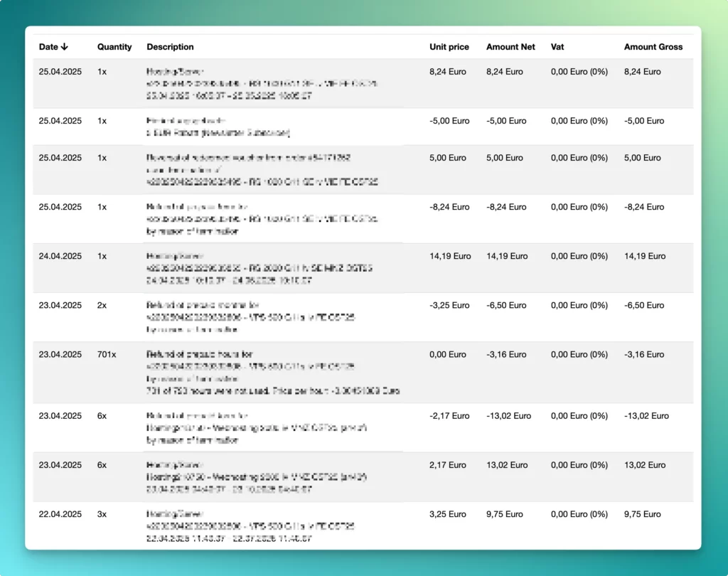Click Amount Gross value 14,19 Euro
Image resolution: width=728 pixels, height=576 pixels.
(644, 256)
